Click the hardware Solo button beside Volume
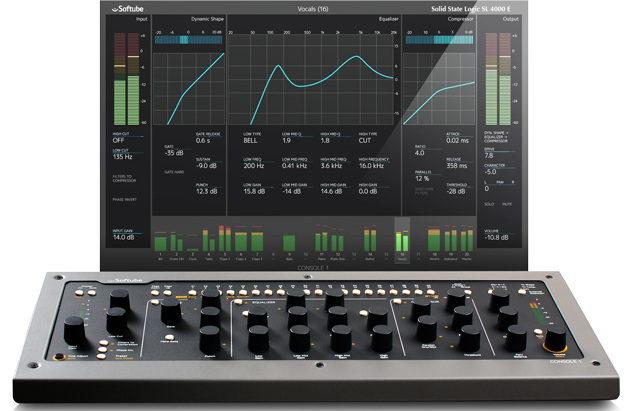 [538, 332]
